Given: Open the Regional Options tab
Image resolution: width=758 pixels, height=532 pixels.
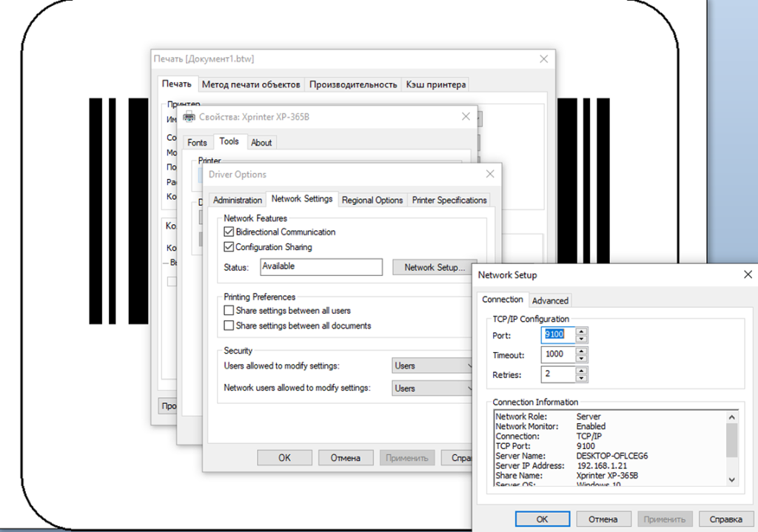Looking at the screenshot, I should (x=372, y=199).
